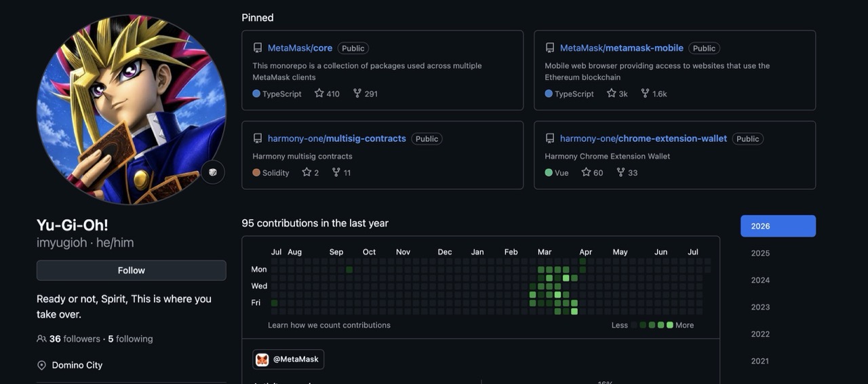Viewport: 868px width, 384px height.
Task: Select the 2026 contribution year
Action: coord(778,226)
